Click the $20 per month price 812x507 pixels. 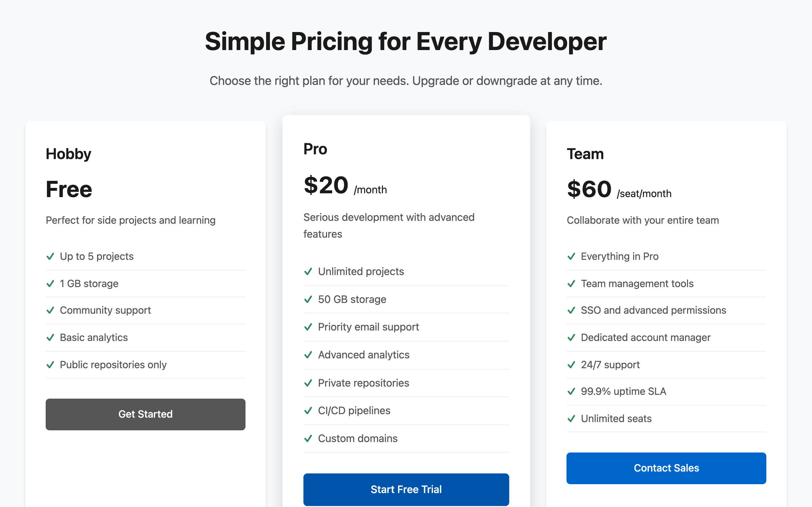(345, 185)
